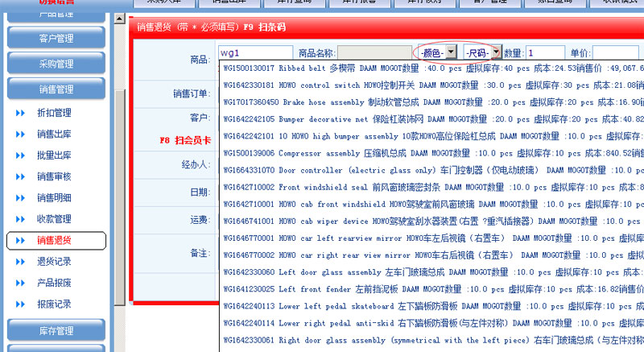Viewport: 644px width, 352px height.
Task: Click the 单价 unit price field
Action: tap(615, 52)
